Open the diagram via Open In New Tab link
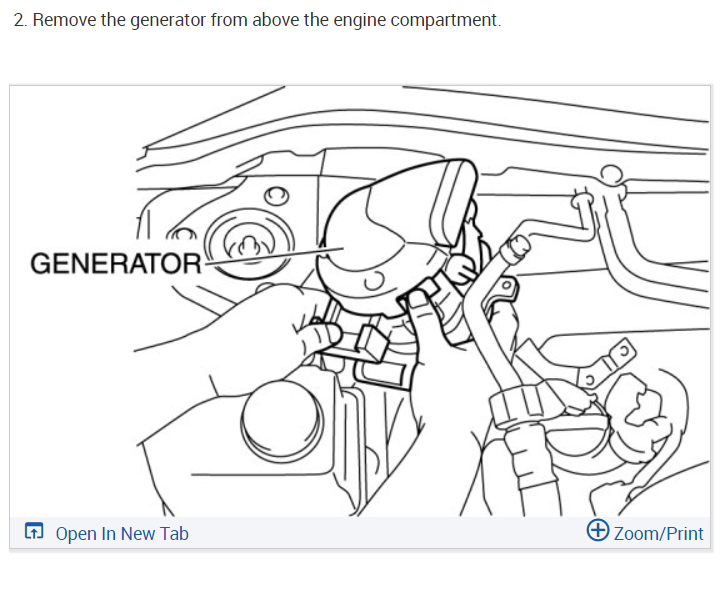 coord(122,534)
